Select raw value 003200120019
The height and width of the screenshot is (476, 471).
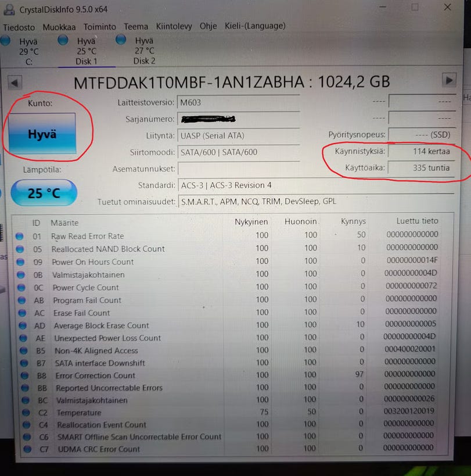coord(409,411)
